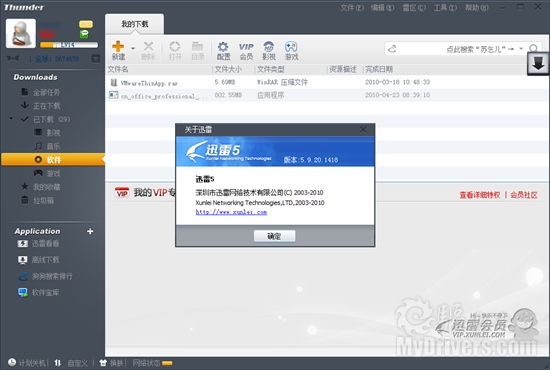
Task: Click the search magnifier icon
Action: [534, 48]
